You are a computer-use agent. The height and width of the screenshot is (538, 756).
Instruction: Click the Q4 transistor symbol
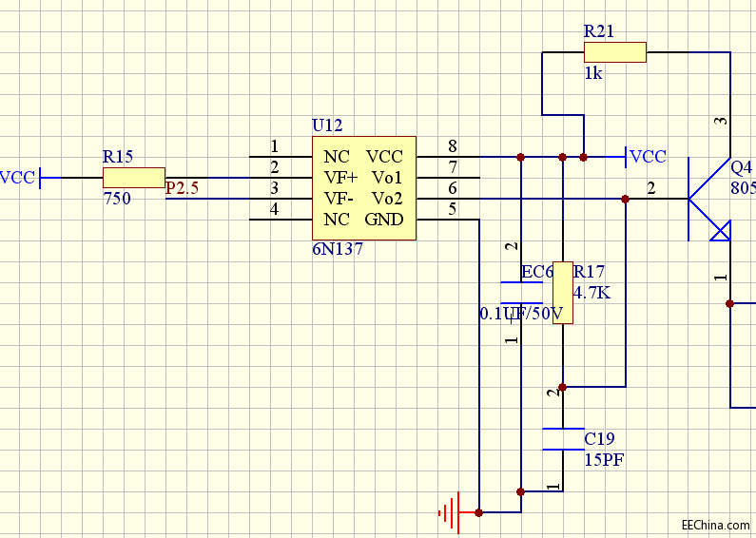(707, 198)
